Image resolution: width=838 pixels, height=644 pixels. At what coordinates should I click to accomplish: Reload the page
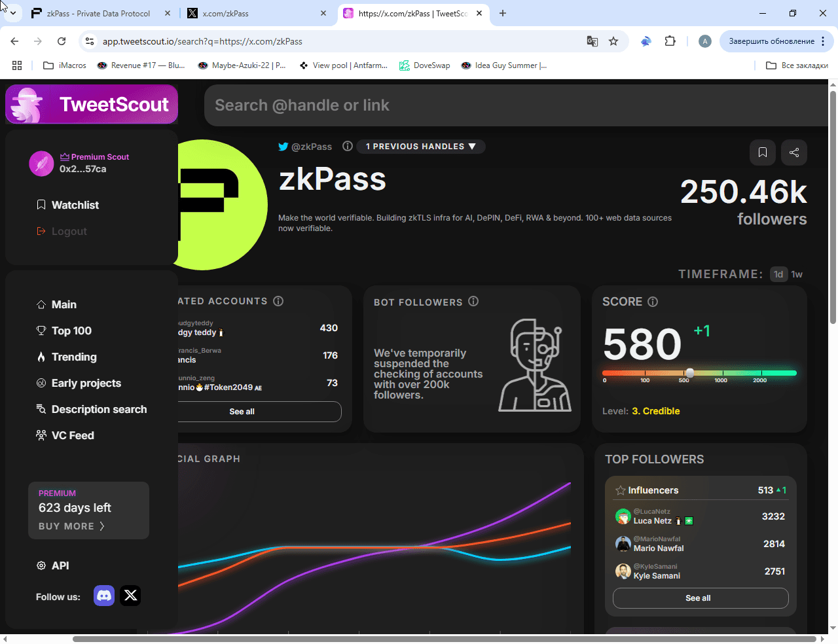point(62,41)
